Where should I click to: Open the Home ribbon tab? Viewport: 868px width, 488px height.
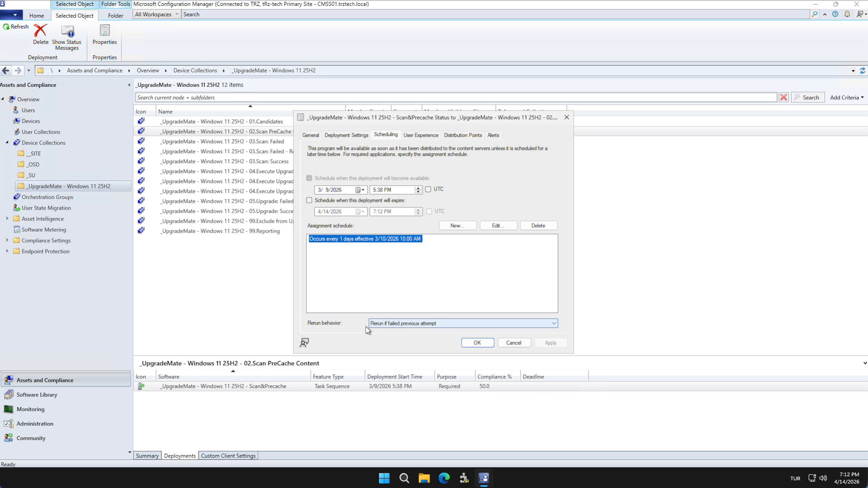point(37,15)
